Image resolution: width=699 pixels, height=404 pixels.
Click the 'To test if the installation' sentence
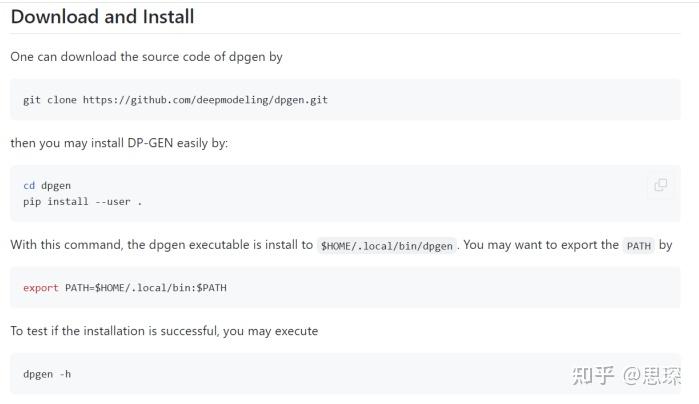[164, 331]
